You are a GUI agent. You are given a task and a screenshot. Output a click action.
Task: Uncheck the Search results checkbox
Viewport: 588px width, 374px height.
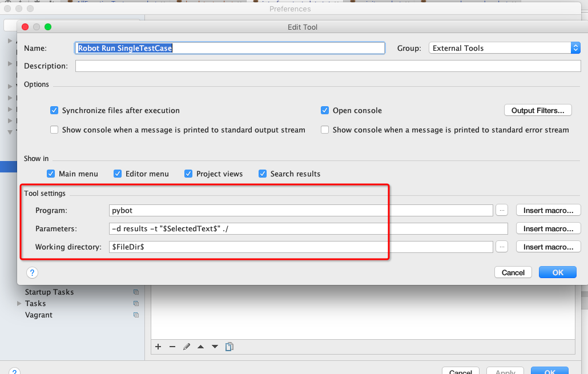tap(263, 174)
